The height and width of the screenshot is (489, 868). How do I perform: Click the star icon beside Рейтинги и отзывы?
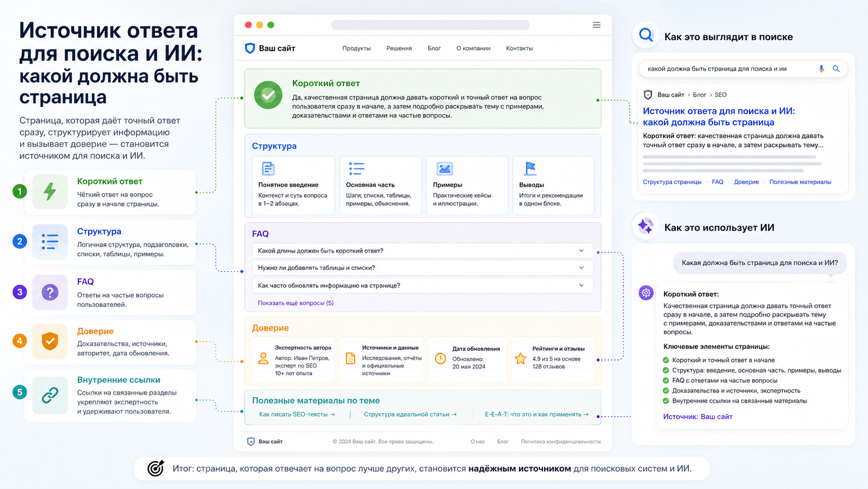[x=521, y=359]
